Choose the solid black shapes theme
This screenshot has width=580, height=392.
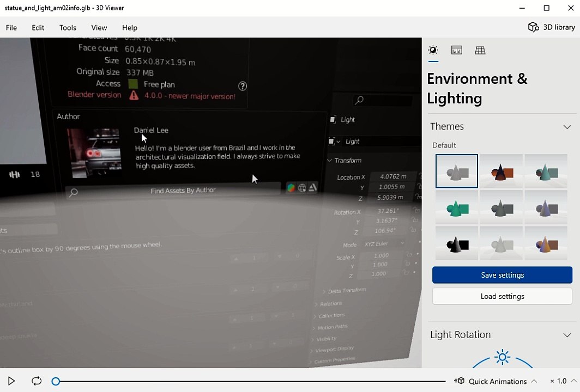click(x=456, y=243)
